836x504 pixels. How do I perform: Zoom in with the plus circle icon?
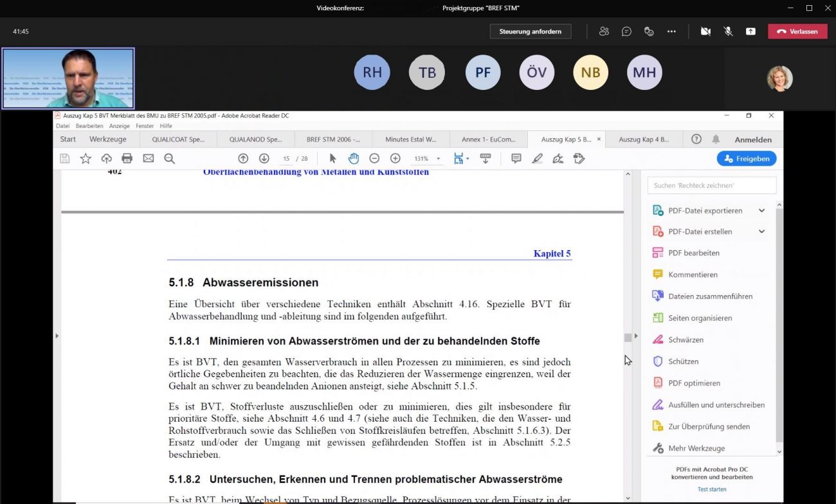coord(395,158)
